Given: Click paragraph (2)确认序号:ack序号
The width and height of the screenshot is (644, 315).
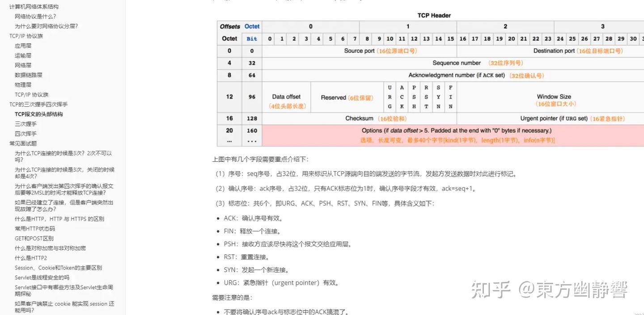Looking at the screenshot, I should click(346, 189).
